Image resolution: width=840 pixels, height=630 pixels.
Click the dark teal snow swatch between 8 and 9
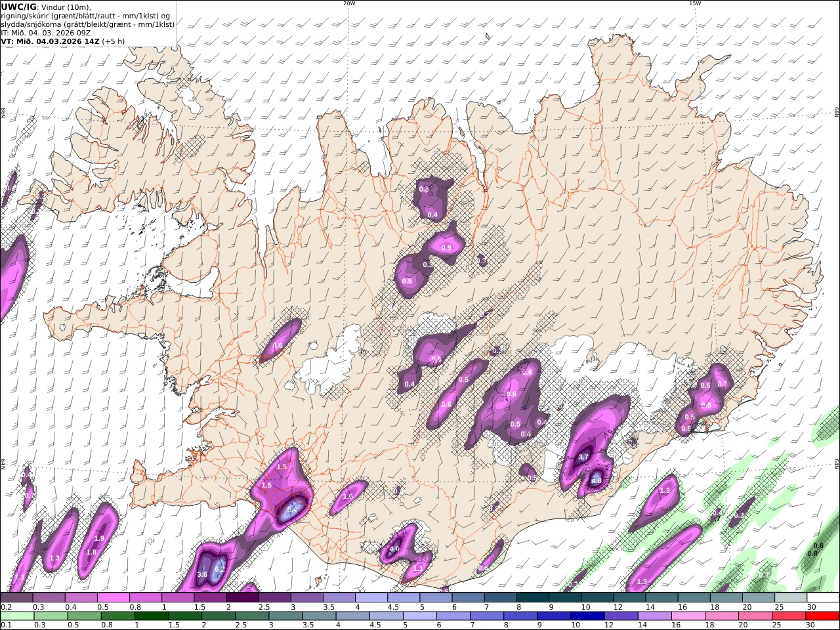point(533,598)
